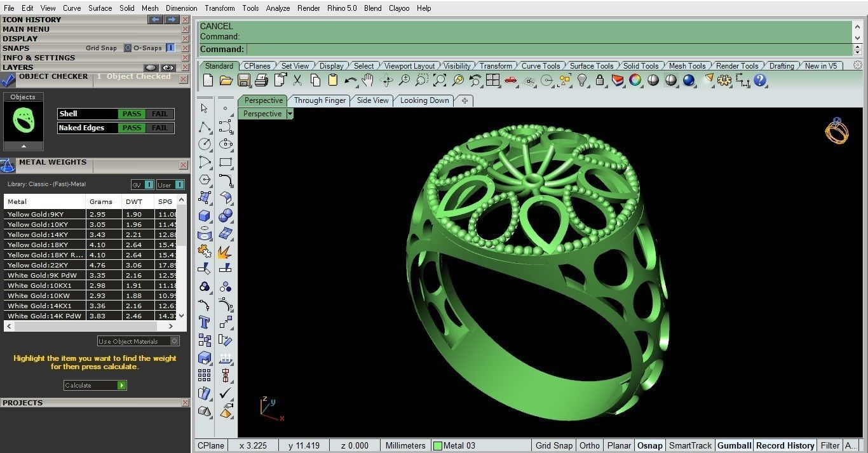868x453 pixels.
Task: Go forward in Icon History
Action: (x=172, y=20)
